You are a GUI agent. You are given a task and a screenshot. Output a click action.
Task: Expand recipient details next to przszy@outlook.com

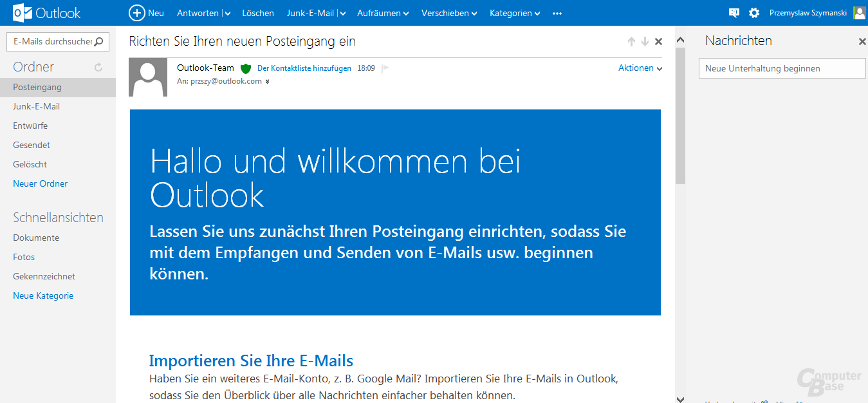[x=267, y=82]
